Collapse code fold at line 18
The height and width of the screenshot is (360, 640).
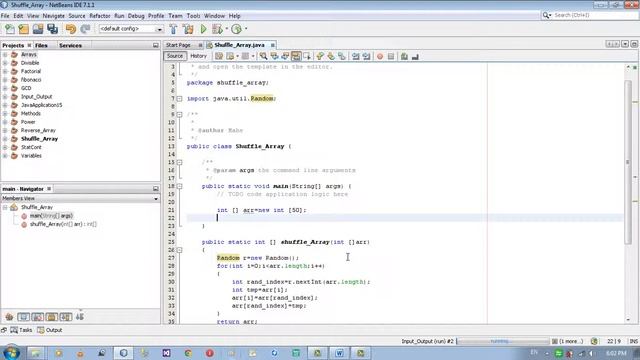pyautogui.click(x=179, y=186)
